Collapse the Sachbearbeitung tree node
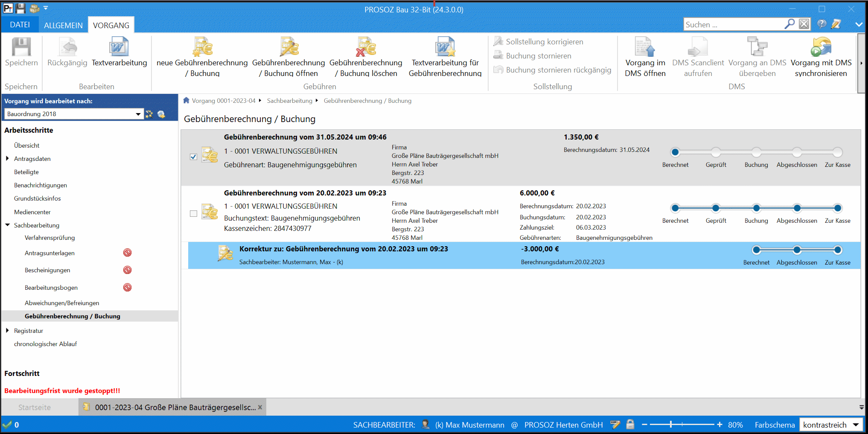 (x=7, y=225)
